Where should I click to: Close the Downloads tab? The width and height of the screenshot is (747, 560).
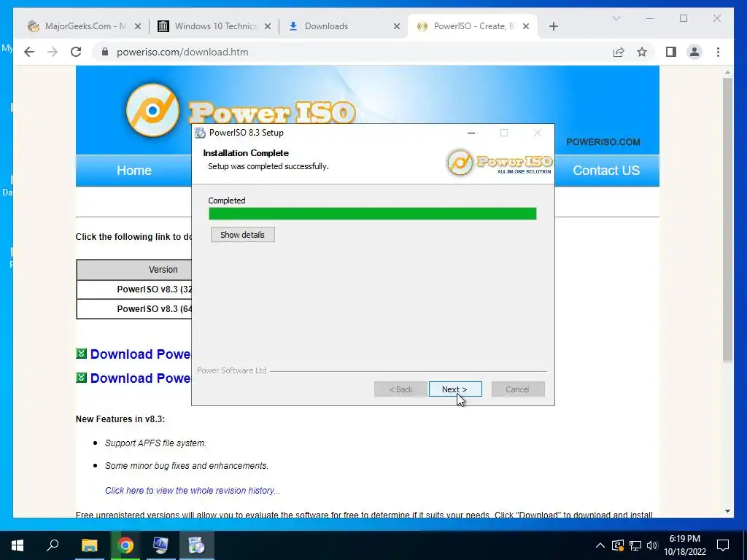(x=396, y=26)
